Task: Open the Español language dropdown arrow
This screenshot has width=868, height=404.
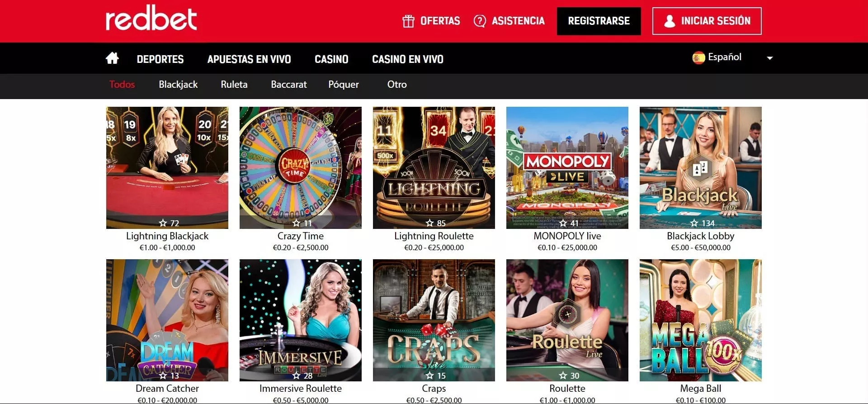Action: (x=769, y=58)
